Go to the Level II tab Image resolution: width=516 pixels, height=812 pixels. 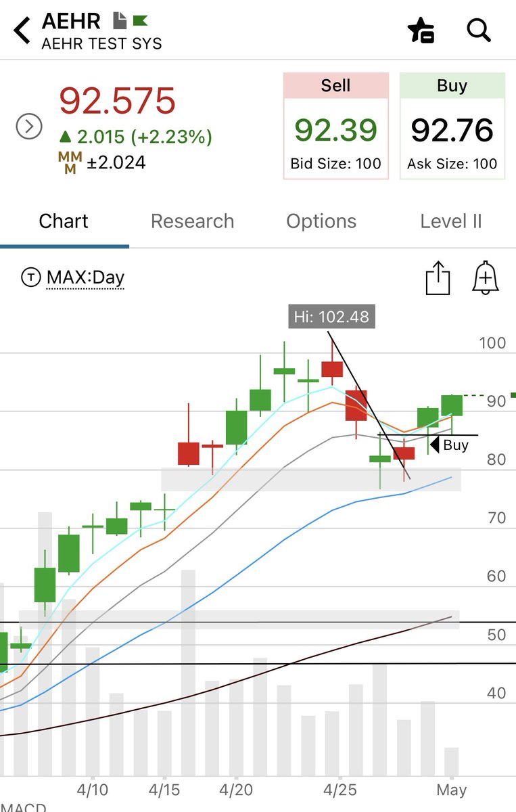click(451, 221)
